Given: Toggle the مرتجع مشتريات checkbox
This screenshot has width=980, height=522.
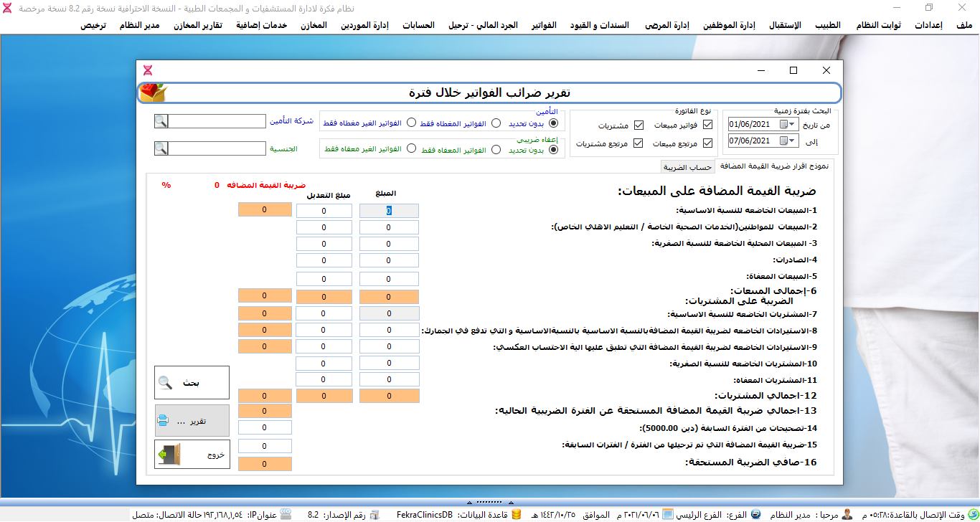Looking at the screenshot, I should [638, 143].
